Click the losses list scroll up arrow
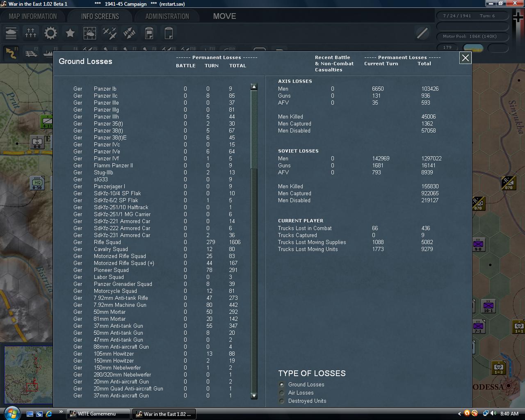Image resolution: width=525 pixels, height=420 pixels. tap(254, 87)
